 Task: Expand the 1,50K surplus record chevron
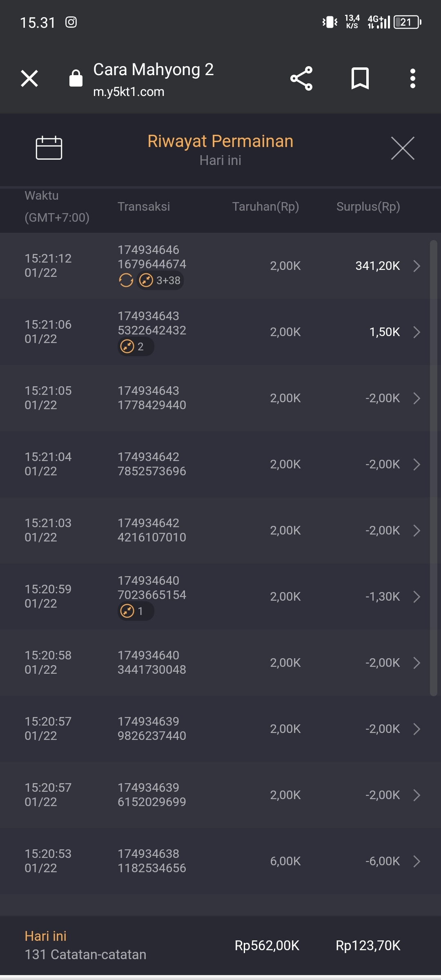416,332
